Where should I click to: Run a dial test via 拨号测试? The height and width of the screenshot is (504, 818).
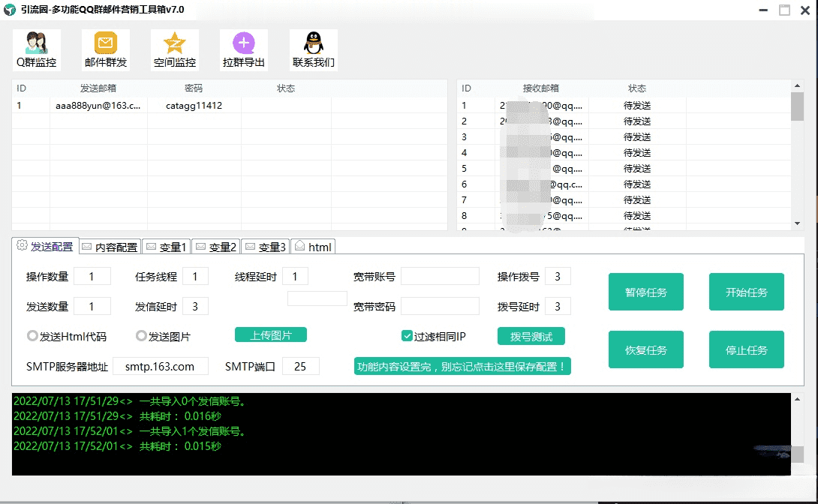tap(531, 336)
